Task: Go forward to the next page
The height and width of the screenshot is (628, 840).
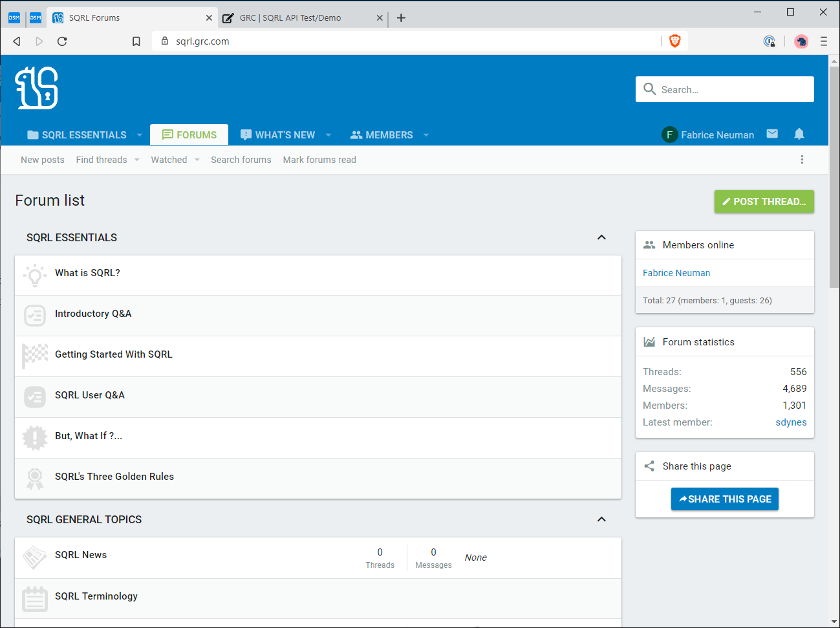Action: tap(39, 41)
